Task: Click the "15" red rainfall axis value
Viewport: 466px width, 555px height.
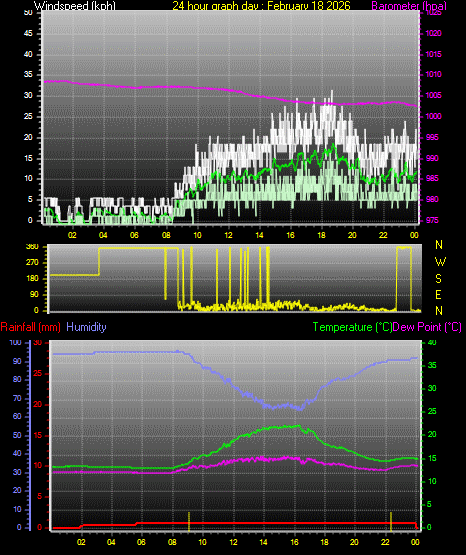Action: (38, 435)
